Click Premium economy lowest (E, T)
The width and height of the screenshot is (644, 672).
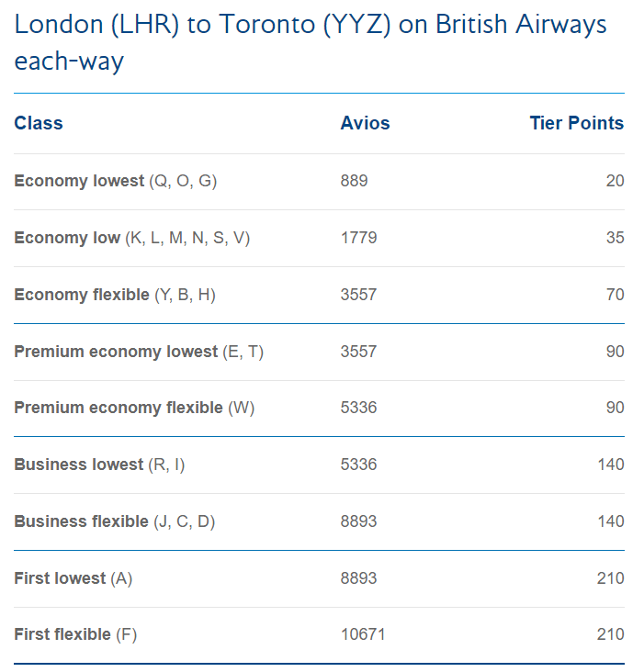pos(139,352)
